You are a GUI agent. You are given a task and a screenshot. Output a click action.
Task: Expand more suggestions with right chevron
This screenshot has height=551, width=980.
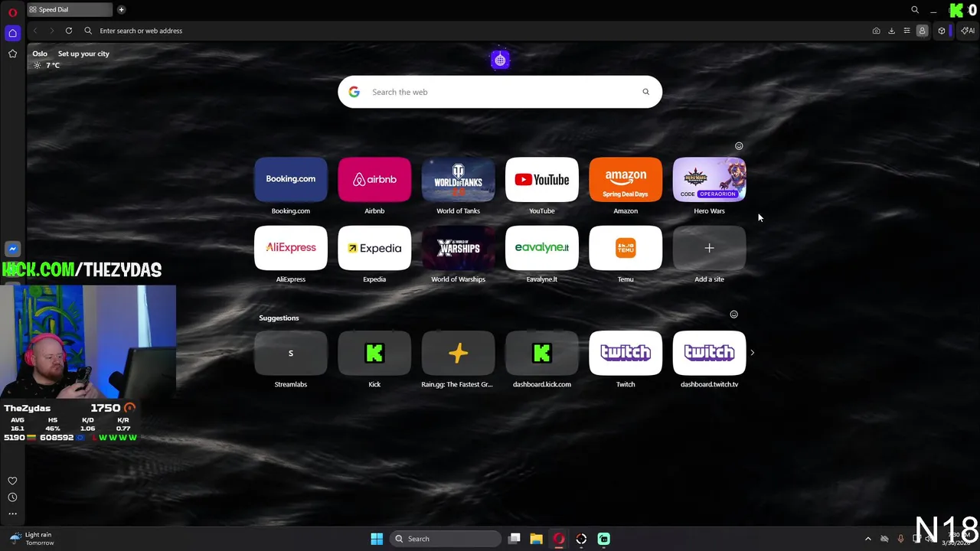point(752,353)
